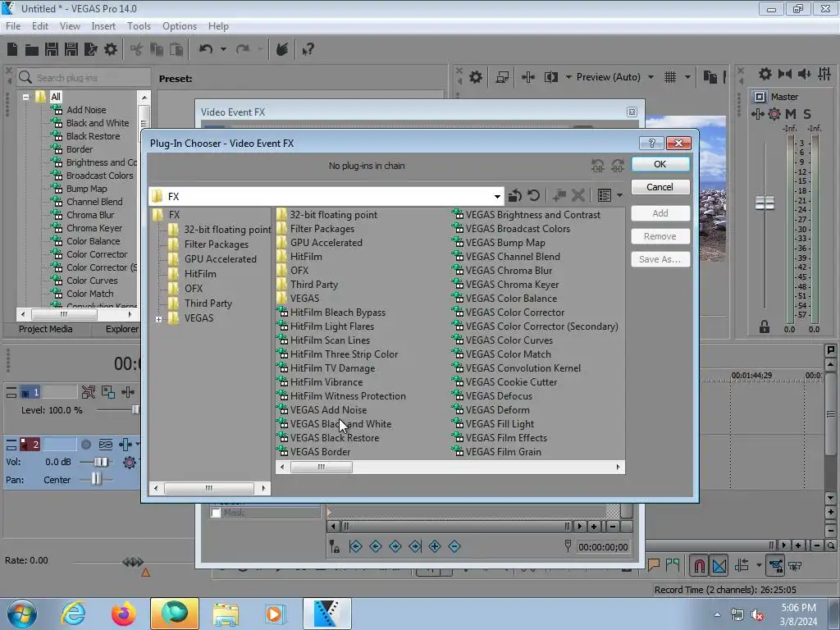Click the plug-in search field
840x630 pixels.
tap(84, 78)
